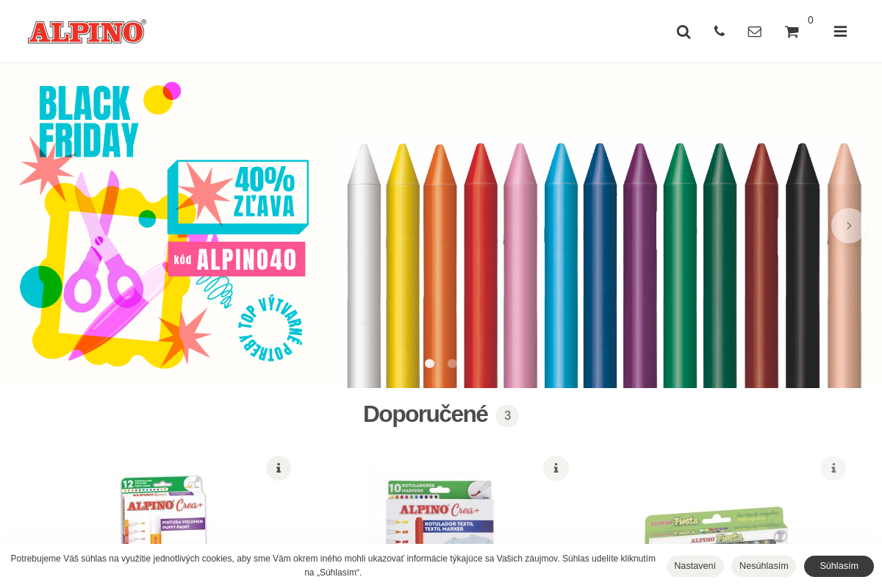Image resolution: width=882 pixels, height=588 pixels.
Task: Click the envelope email icon
Action: tap(755, 32)
